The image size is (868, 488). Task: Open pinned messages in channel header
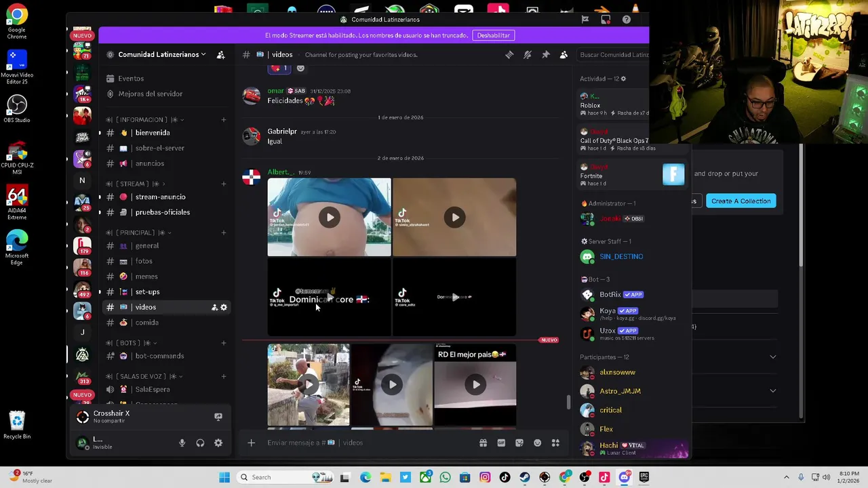point(545,55)
